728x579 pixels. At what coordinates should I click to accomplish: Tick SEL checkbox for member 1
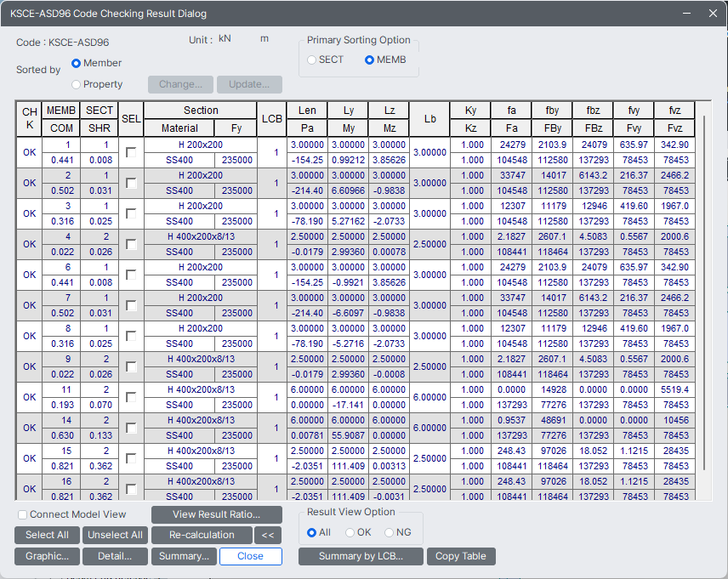[131, 152]
